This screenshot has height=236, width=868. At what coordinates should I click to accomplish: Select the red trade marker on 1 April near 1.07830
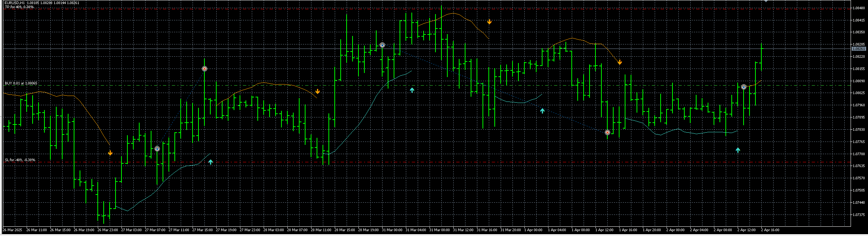607,132
